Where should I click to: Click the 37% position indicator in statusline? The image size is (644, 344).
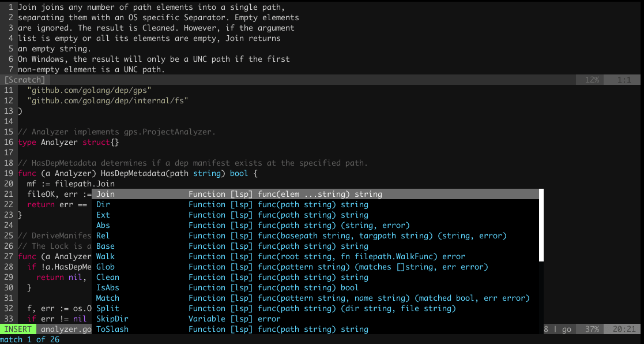click(592, 330)
